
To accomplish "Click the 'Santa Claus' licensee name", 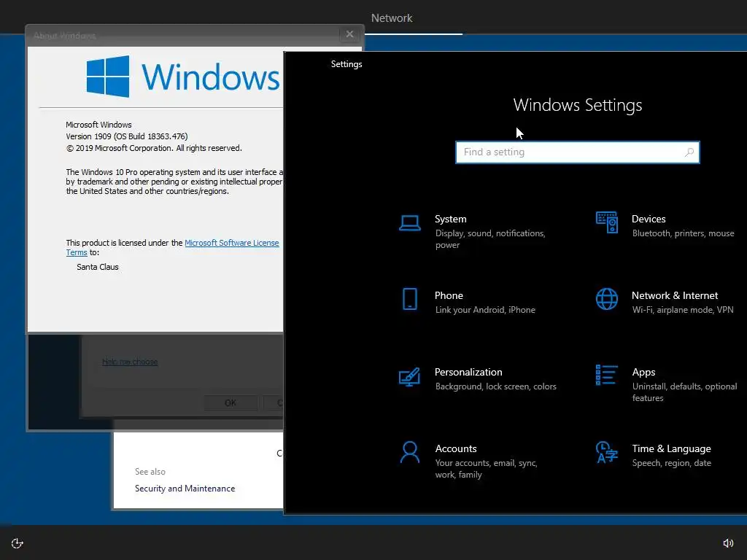I will pos(97,267).
